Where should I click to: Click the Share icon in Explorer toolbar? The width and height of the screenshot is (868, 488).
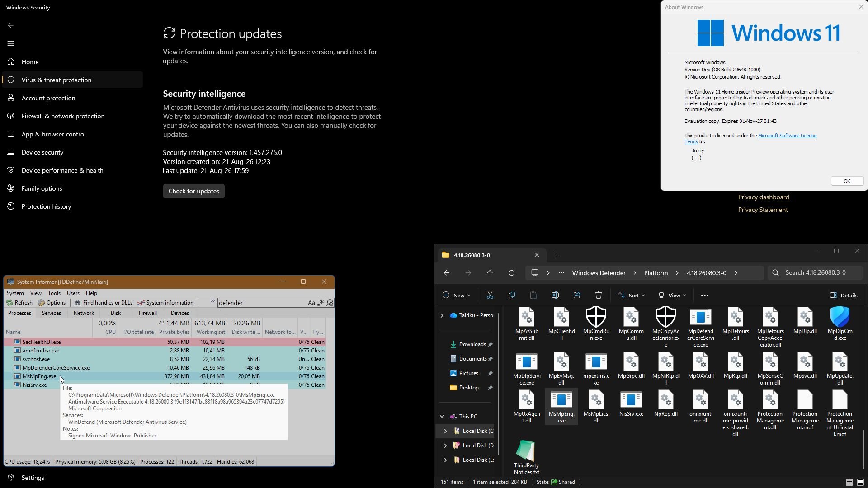tap(576, 296)
